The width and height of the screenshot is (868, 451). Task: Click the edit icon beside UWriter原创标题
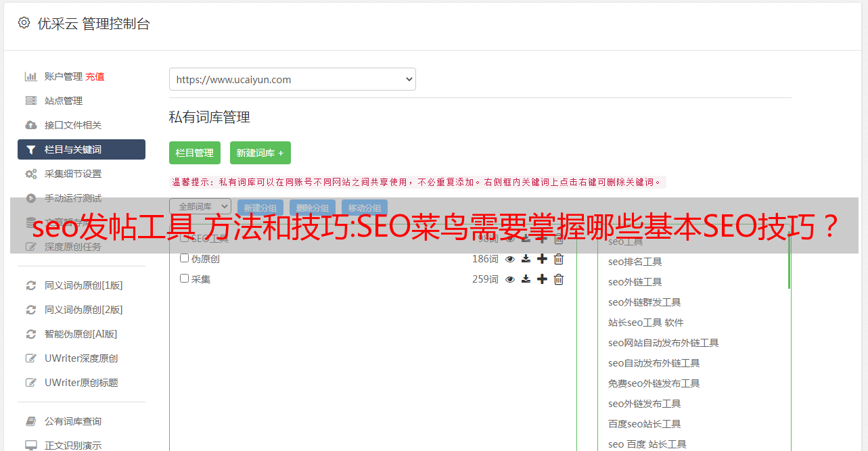pyautogui.click(x=30, y=383)
